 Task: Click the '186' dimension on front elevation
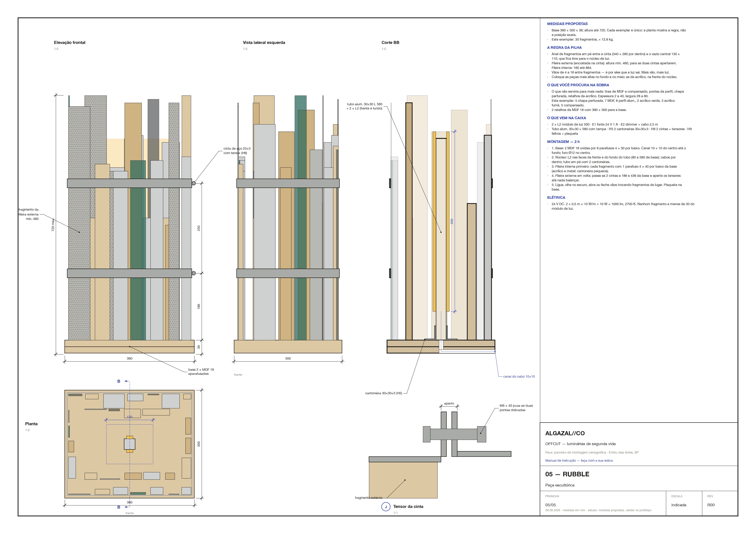pyautogui.click(x=199, y=306)
